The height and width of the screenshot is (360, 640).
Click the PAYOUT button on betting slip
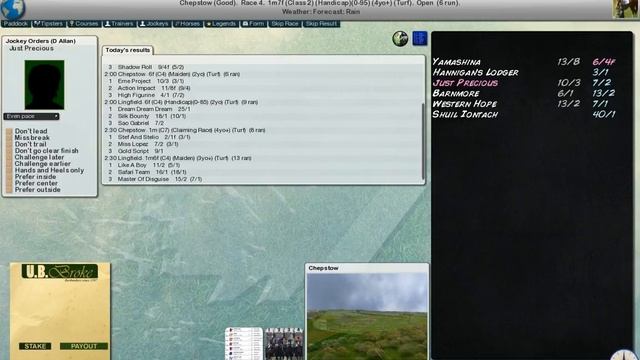click(x=84, y=346)
